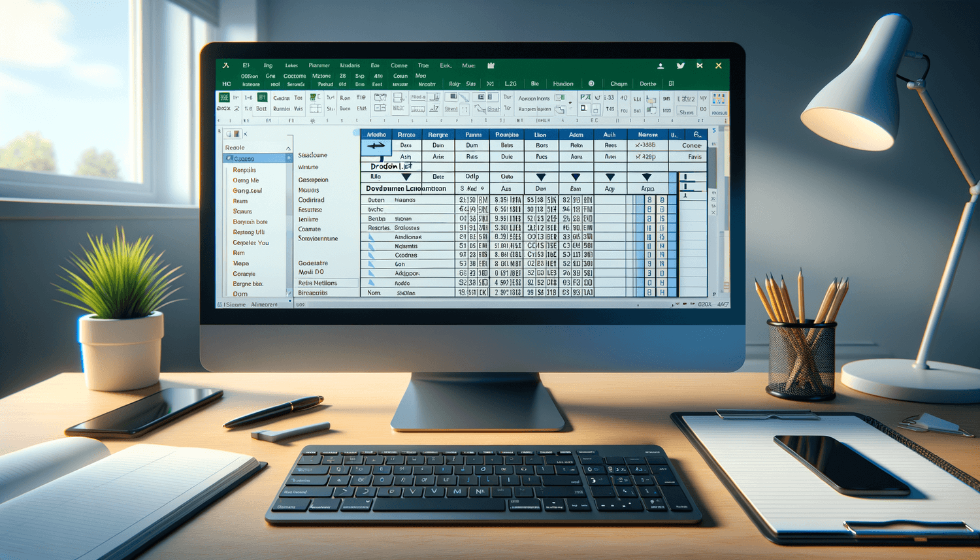Click the crown icon in the title bar
The height and width of the screenshot is (560, 980).
tap(491, 65)
